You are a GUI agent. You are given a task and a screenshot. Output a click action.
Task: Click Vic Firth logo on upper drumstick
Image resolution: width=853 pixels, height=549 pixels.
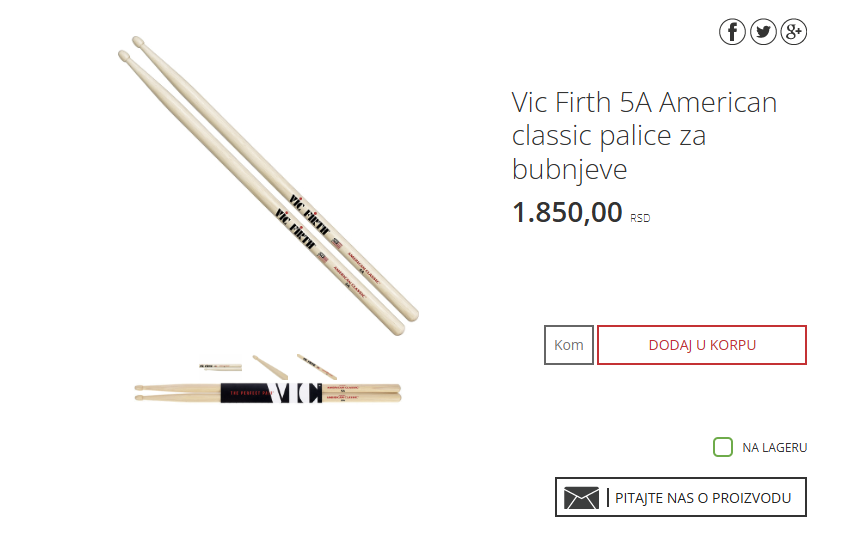(309, 215)
